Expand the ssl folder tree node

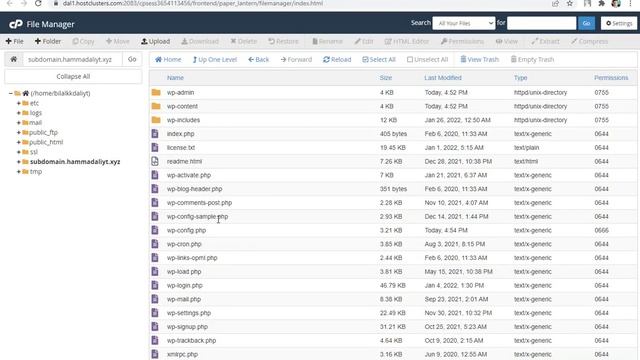pyautogui.click(x=18, y=152)
